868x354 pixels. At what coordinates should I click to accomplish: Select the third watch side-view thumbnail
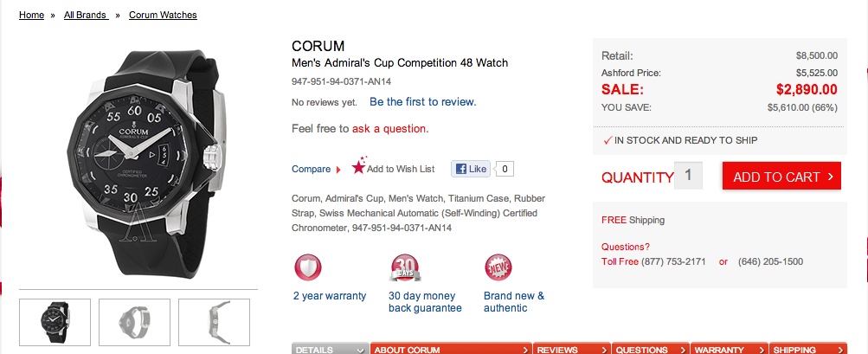pos(214,322)
